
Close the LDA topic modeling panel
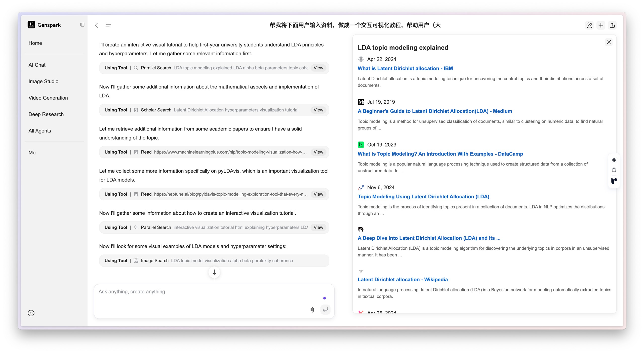point(609,42)
